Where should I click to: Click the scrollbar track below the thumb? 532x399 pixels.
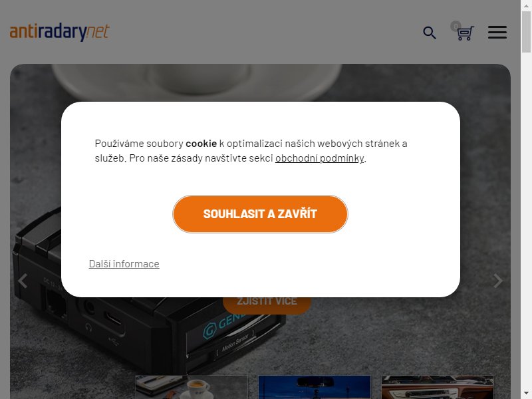tap(526, 221)
